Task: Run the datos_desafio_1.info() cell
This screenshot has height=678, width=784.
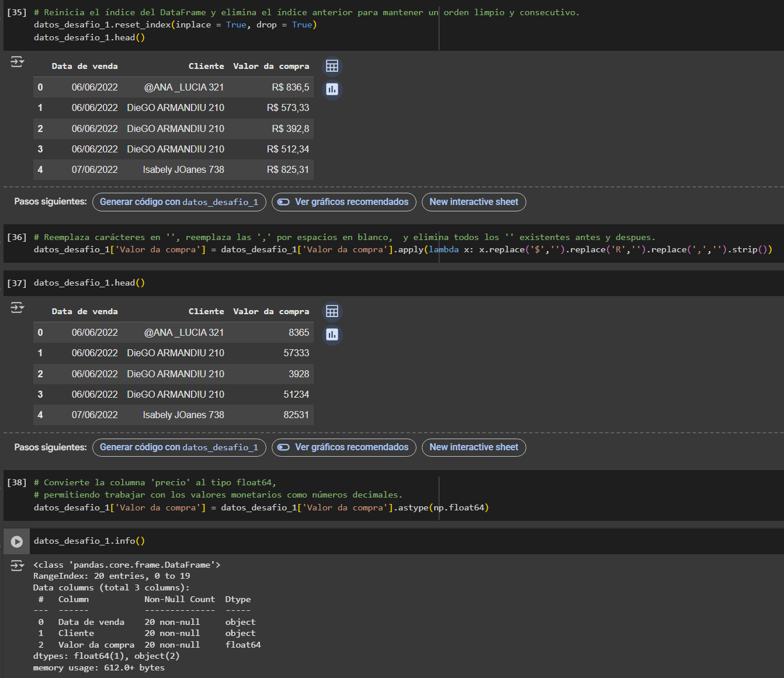Action: 17,541
